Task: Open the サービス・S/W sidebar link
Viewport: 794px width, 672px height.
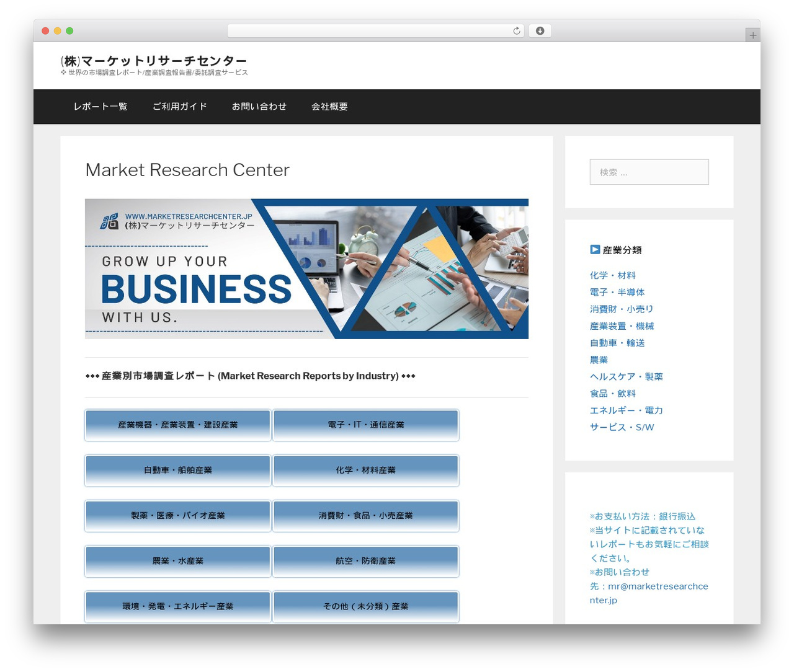Action: [x=622, y=427]
